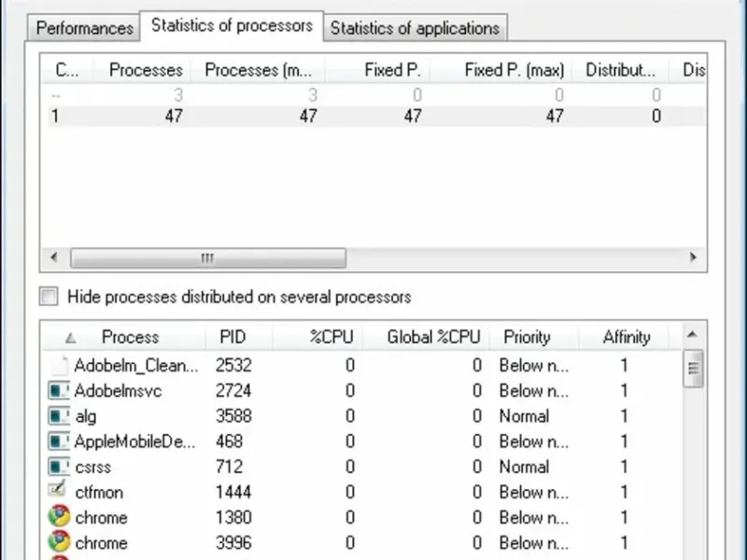Click the Chrome icon for PID 1380
The image size is (747, 560).
coord(59,517)
